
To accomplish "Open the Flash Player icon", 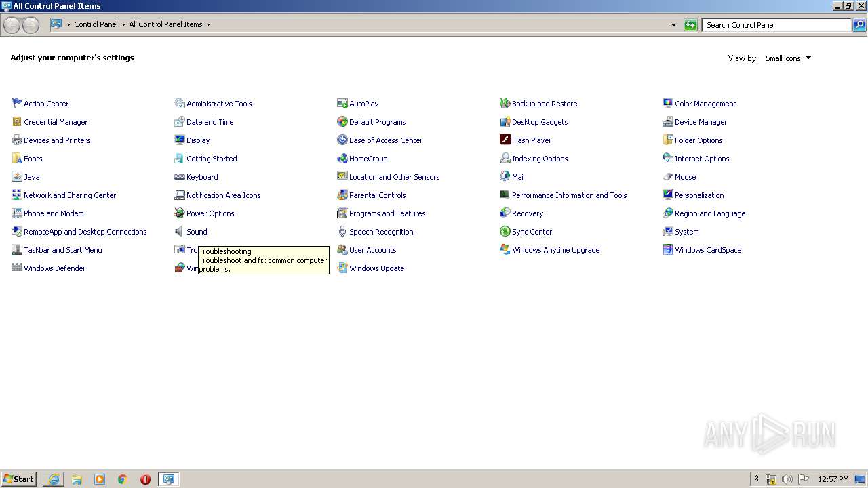I will pos(505,140).
